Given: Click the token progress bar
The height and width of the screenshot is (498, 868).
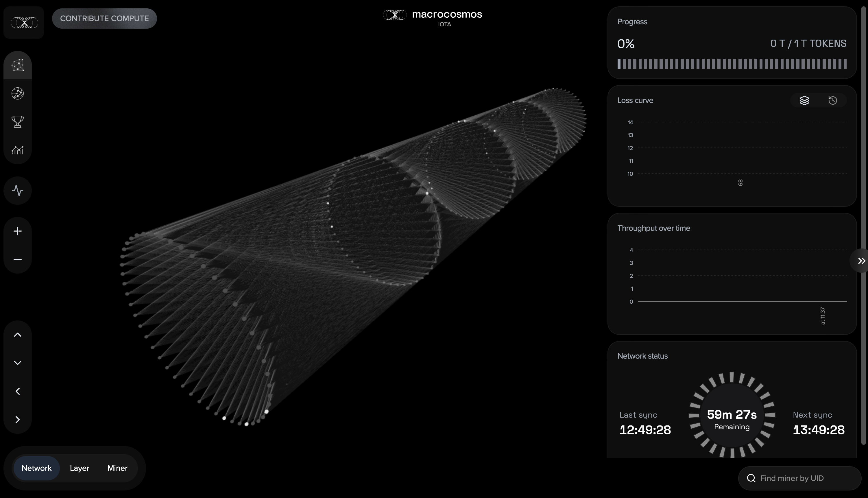Looking at the screenshot, I should (732, 64).
